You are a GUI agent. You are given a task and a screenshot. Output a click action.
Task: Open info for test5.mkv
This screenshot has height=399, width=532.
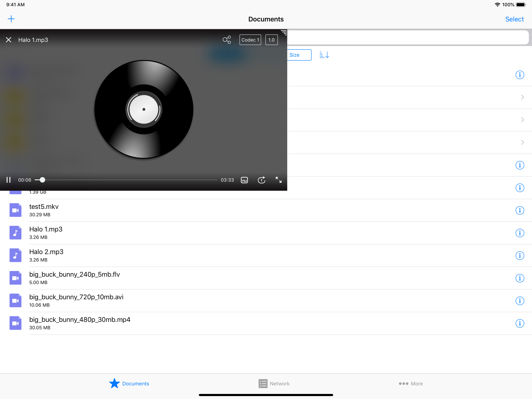coord(520,210)
